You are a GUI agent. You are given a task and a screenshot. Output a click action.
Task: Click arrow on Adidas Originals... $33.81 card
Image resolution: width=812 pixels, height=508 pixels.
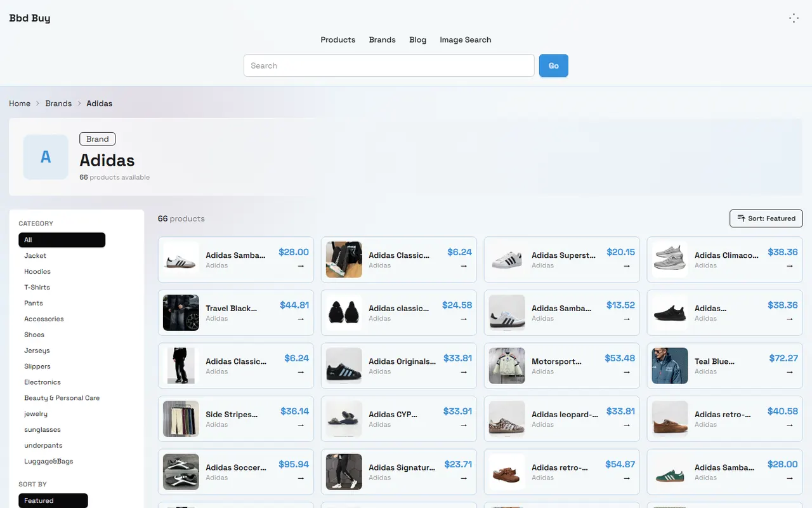[464, 372]
